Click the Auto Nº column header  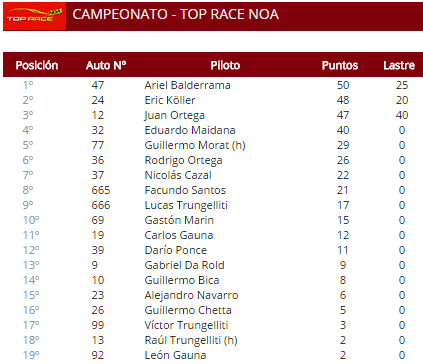click(x=106, y=65)
